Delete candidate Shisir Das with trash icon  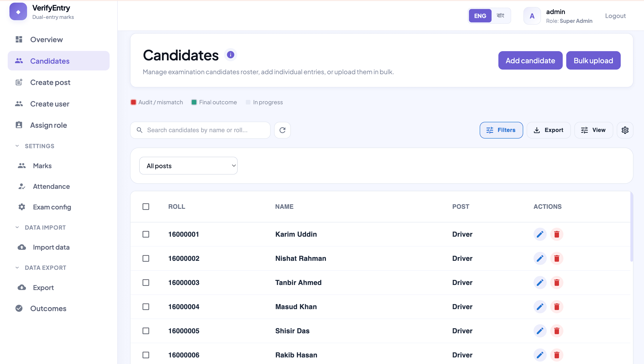click(557, 331)
